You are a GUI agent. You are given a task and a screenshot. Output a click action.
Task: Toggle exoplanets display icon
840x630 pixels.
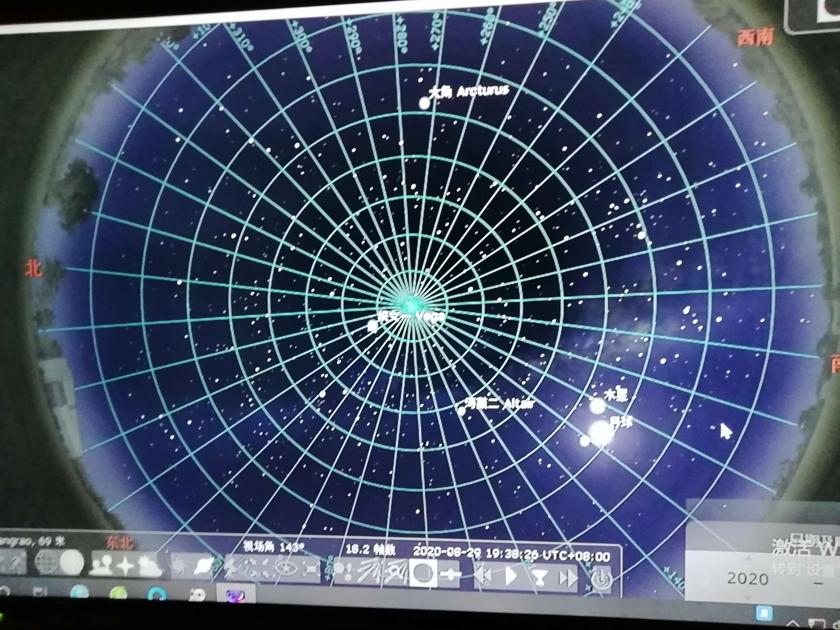pos(343,570)
